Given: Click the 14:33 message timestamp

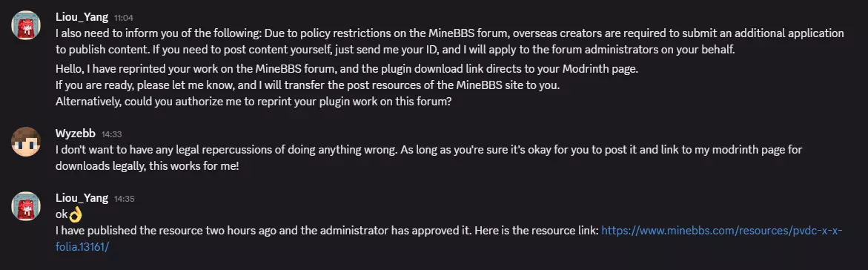Looking at the screenshot, I should (111, 135).
